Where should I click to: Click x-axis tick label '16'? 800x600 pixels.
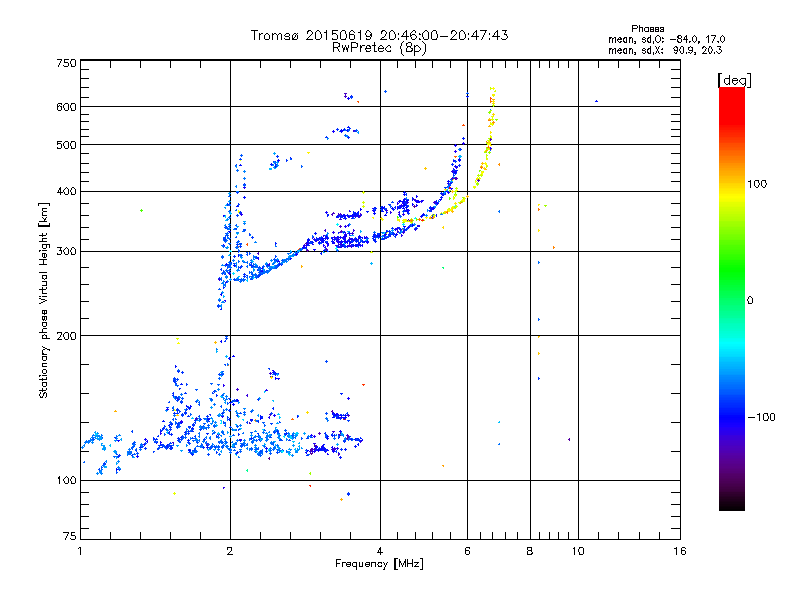click(x=680, y=551)
